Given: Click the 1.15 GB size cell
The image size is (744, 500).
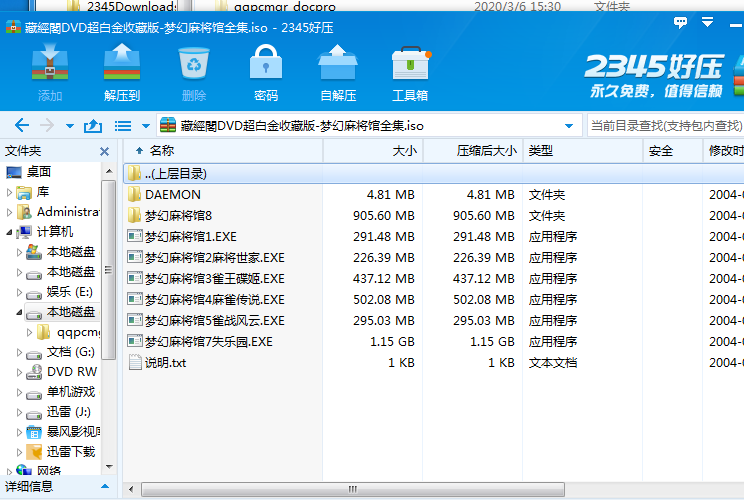Looking at the screenshot, I should (x=392, y=342).
